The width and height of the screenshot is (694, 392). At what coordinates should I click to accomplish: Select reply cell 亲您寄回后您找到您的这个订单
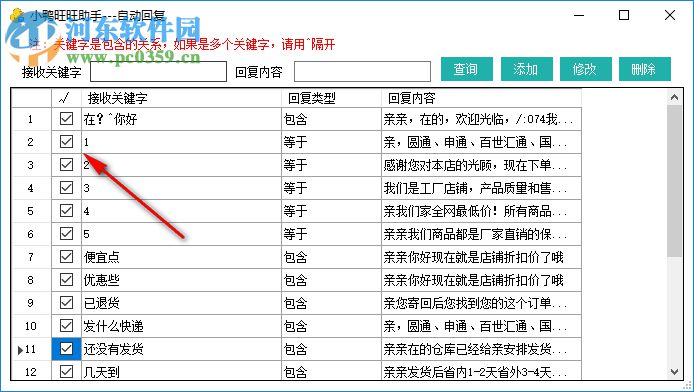tap(481, 303)
